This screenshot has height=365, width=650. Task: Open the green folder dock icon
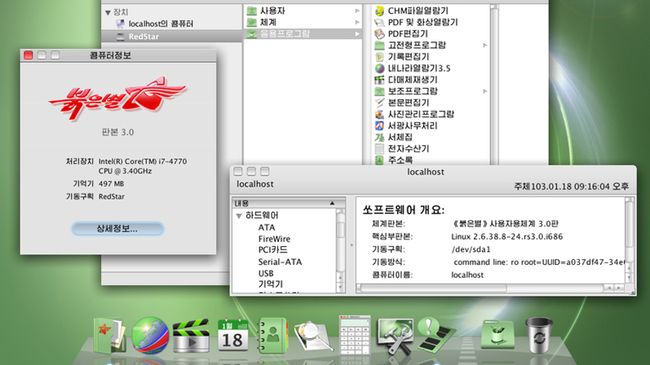(498, 334)
